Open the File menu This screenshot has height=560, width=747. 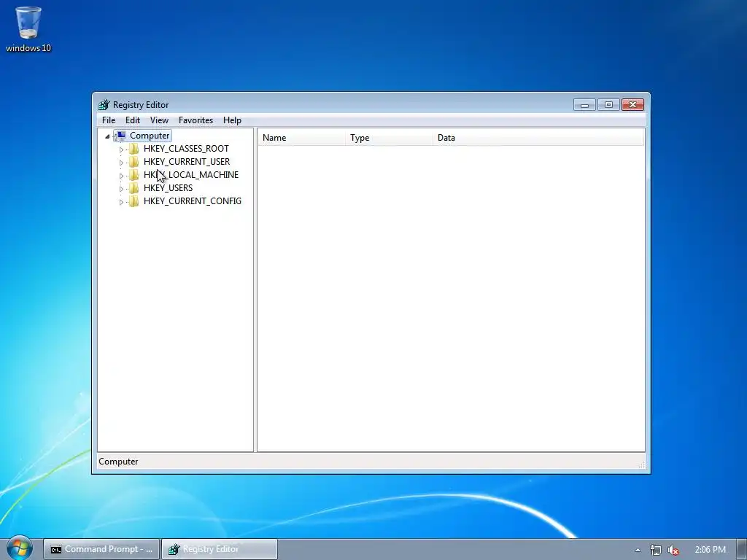pyautogui.click(x=109, y=120)
